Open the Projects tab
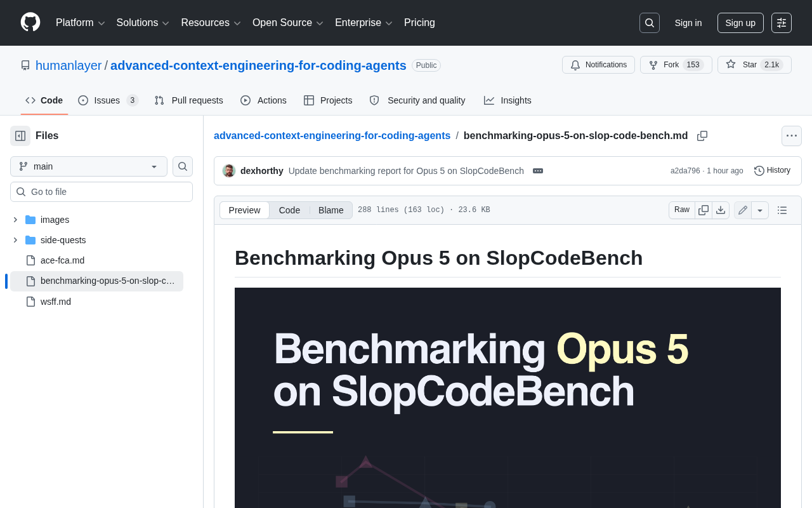 (328, 100)
